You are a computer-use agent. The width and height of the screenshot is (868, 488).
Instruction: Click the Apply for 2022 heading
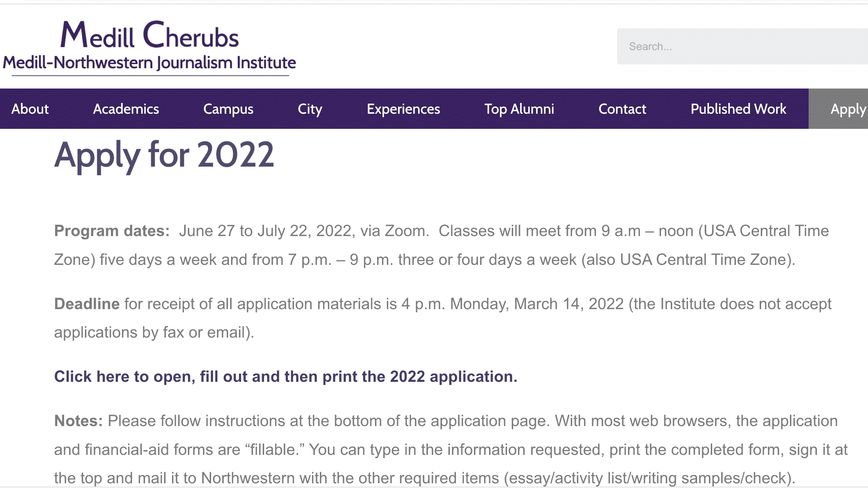point(164,155)
